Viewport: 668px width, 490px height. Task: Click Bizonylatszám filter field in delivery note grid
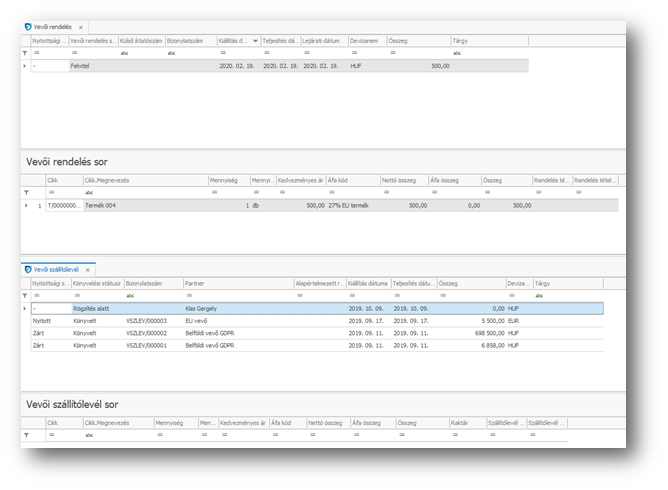coord(153,296)
